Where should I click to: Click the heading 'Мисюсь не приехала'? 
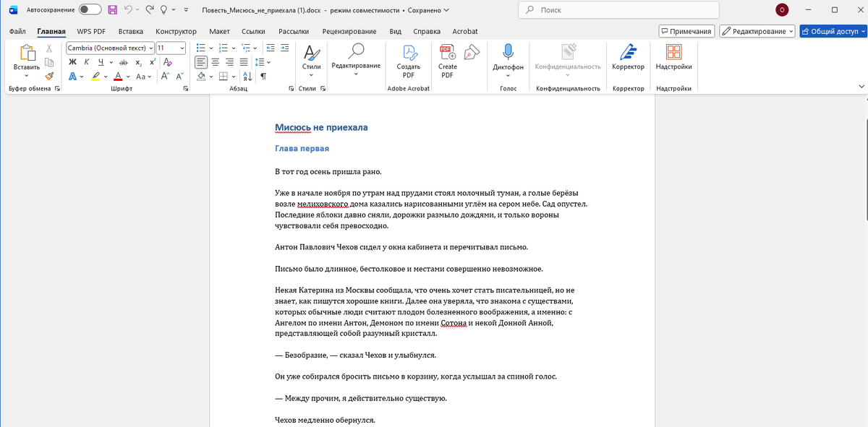click(x=321, y=127)
